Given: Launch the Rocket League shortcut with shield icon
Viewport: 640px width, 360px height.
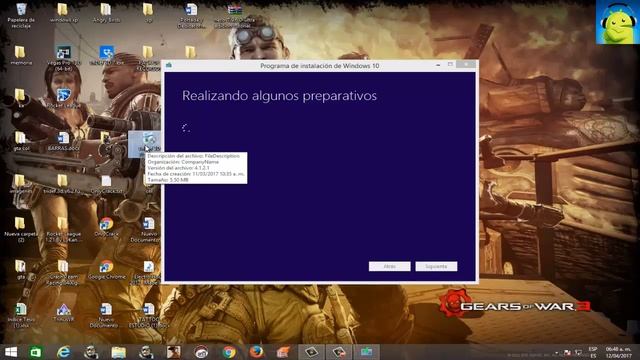Looking at the screenshot, I should point(63,98).
